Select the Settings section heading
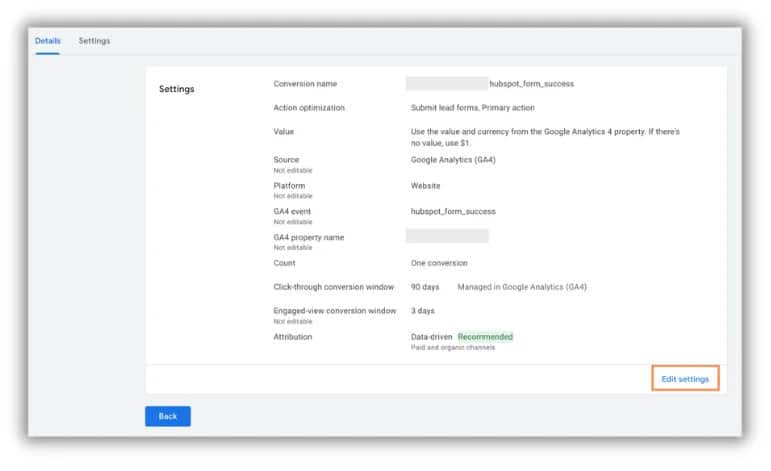This screenshot has height=471, width=771. point(177,89)
